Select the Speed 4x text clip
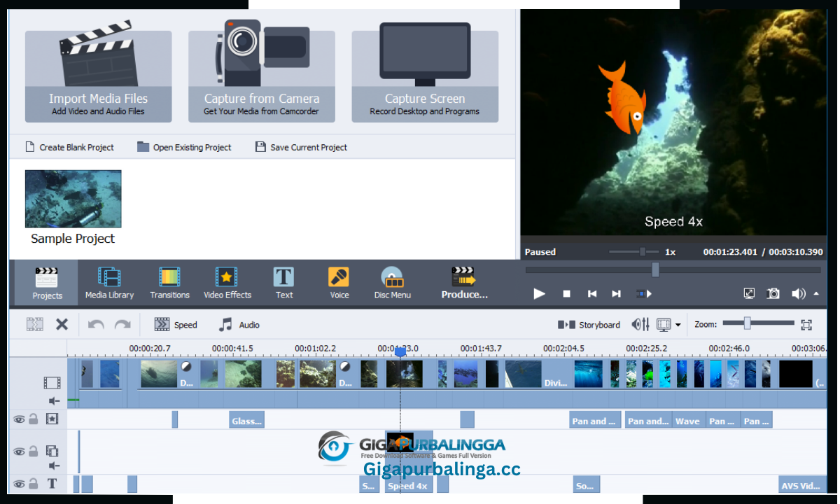 coord(408,484)
